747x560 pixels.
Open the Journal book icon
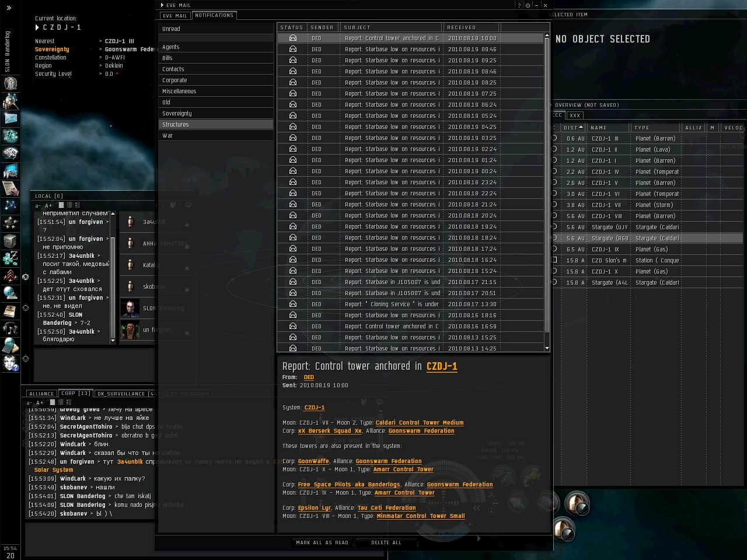coord(11,311)
